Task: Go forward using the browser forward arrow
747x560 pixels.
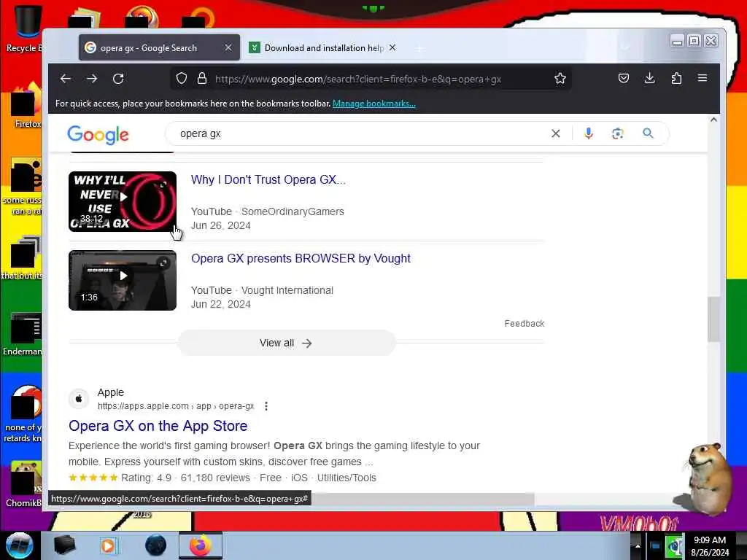Action: point(92,79)
